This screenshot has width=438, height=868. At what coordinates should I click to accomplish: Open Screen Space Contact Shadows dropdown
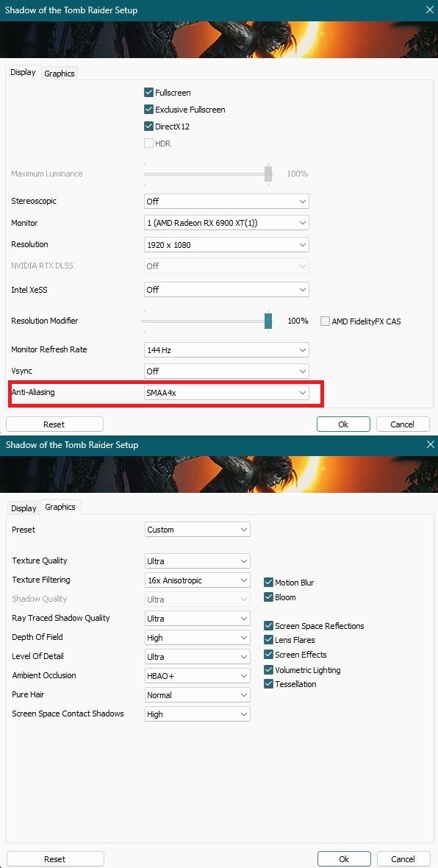[198, 714]
